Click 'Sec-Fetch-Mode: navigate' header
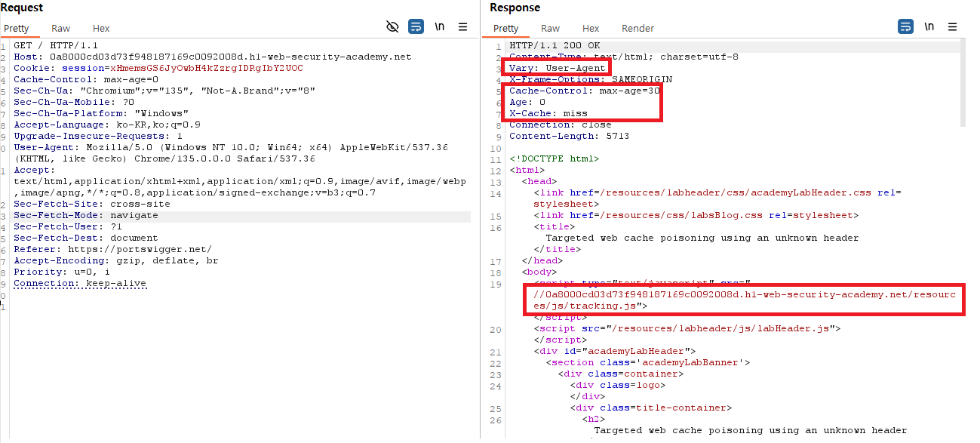 [x=86, y=215]
